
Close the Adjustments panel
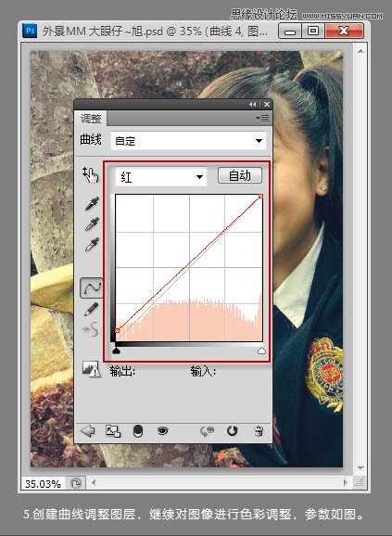[267, 104]
